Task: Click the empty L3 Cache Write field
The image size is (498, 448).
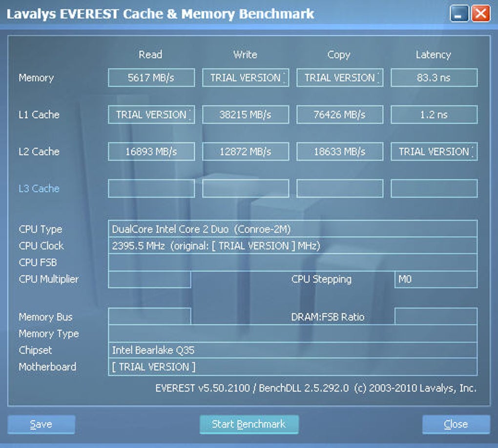Action: pyautogui.click(x=246, y=188)
